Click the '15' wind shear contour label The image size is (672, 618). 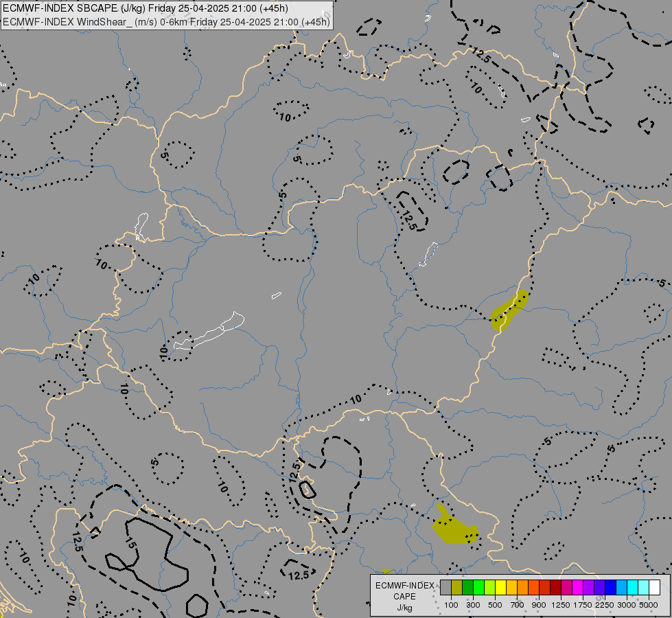pos(131,543)
